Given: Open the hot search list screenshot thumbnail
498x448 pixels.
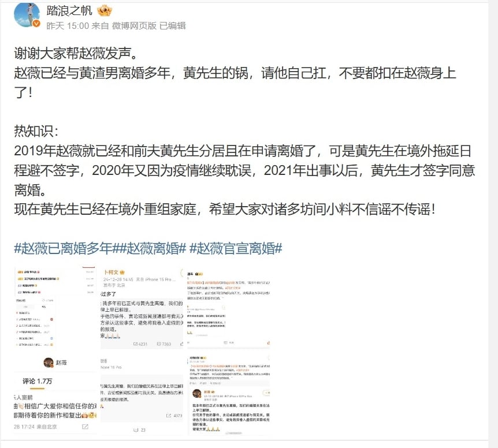Looking at the screenshot, I should pyautogui.click(x=55, y=307).
